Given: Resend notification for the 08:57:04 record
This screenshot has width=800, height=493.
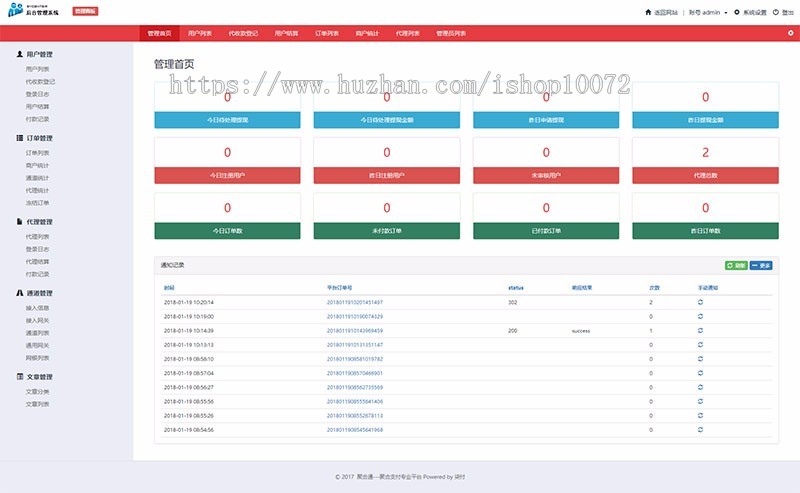Looking at the screenshot, I should point(701,373).
